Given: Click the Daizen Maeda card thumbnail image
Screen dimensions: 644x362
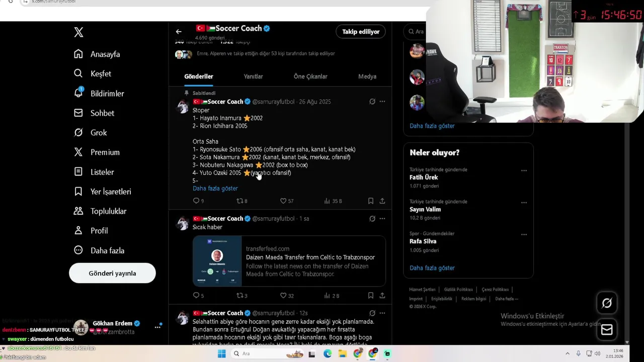Looking at the screenshot, I should coord(217,261).
